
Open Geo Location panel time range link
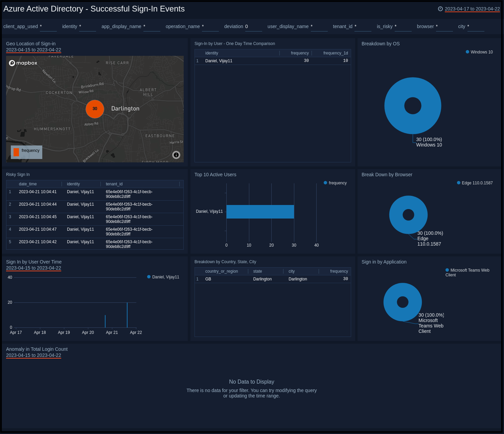tap(33, 50)
